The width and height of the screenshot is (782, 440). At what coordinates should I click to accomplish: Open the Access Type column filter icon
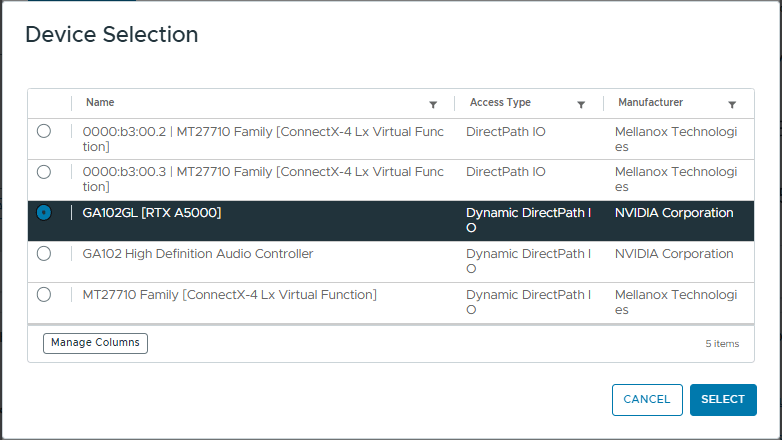tap(581, 104)
